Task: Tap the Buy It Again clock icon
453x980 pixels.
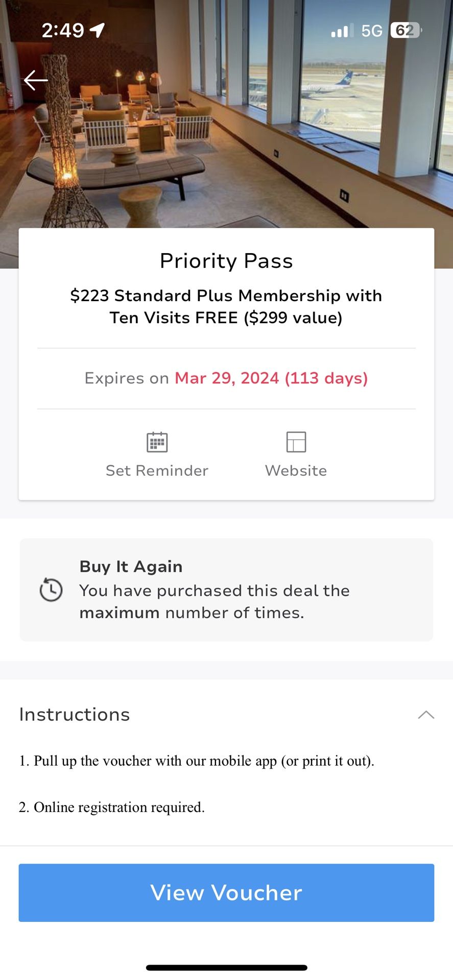Action: click(x=51, y=590)
